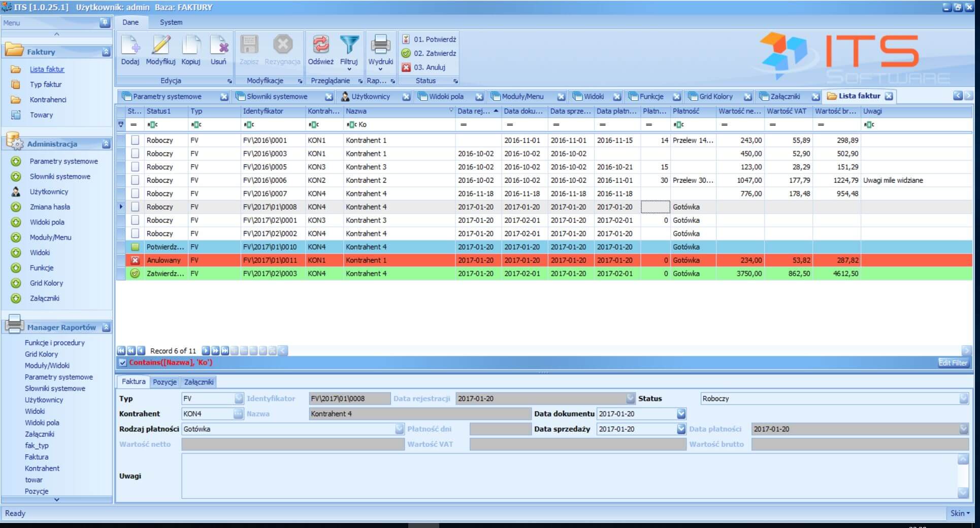The image size is (980, 528).
Task: Tick the checkbox for invoice FV\2016\0001
Action: 135,140
